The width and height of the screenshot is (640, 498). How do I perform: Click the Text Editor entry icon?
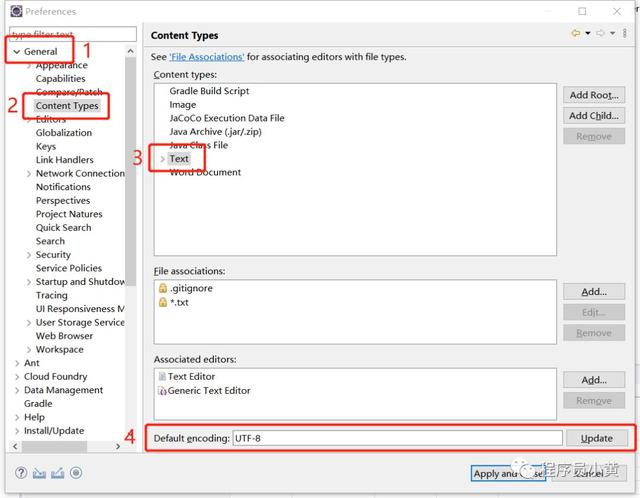162,376
